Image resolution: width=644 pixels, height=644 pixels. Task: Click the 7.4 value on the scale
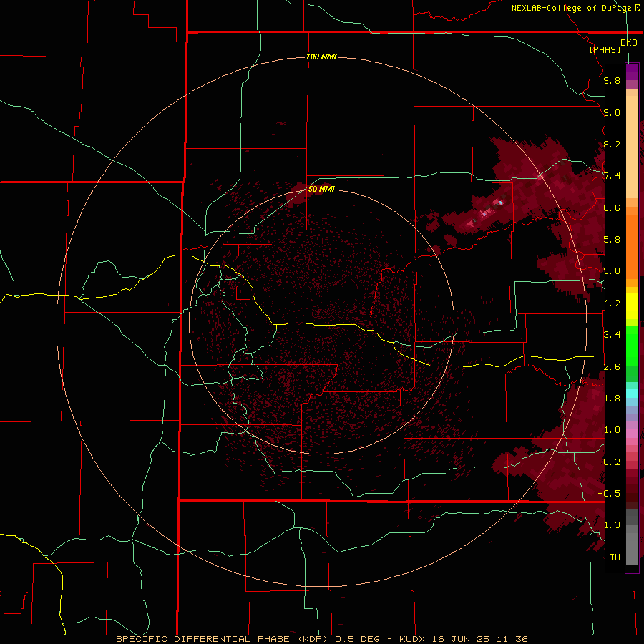click(x=612, y=176)
